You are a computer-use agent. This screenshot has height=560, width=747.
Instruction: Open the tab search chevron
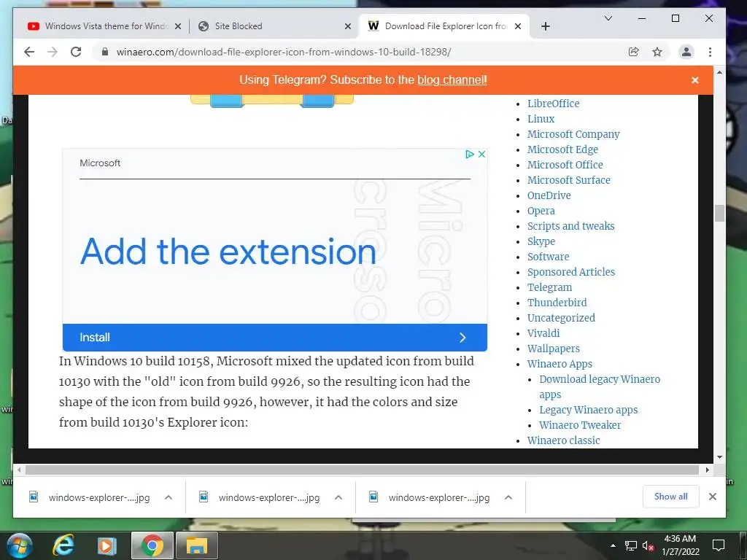click(608, 18)
